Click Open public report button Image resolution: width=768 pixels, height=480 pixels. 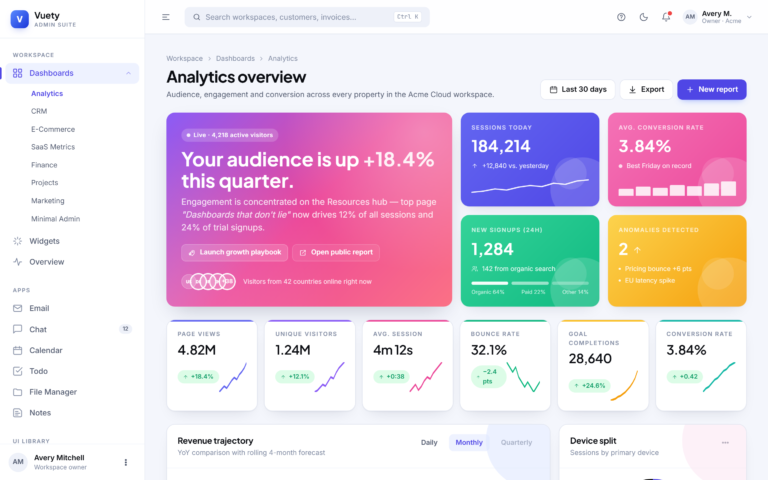point(336,253)
